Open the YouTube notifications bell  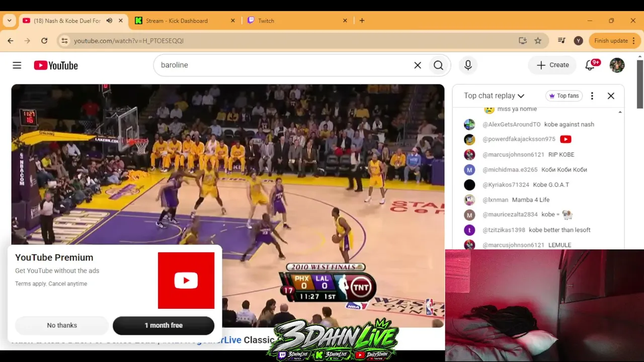(590, 65)
